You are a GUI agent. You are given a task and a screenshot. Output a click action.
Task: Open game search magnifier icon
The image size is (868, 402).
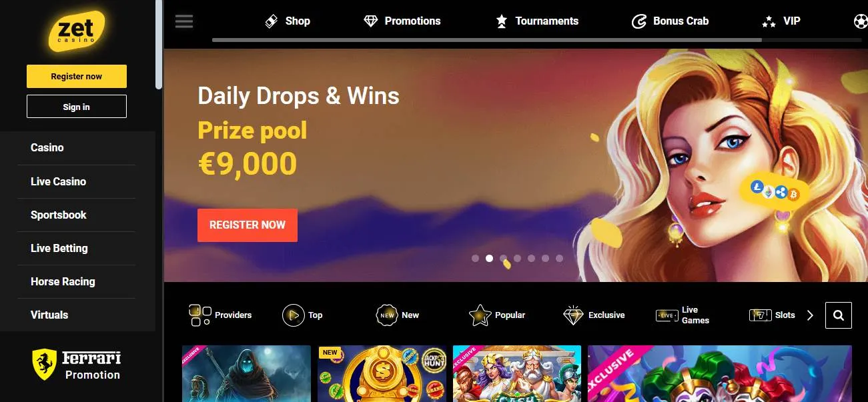[839, 315]
